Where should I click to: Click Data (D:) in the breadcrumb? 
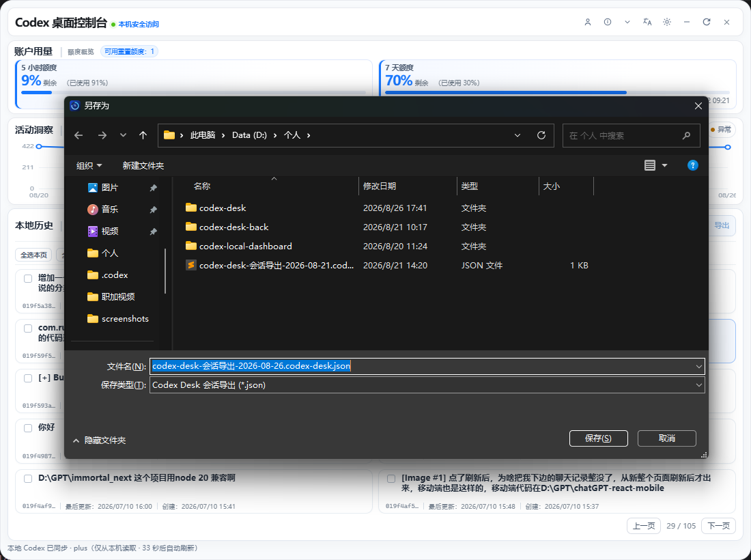(249, 136)
